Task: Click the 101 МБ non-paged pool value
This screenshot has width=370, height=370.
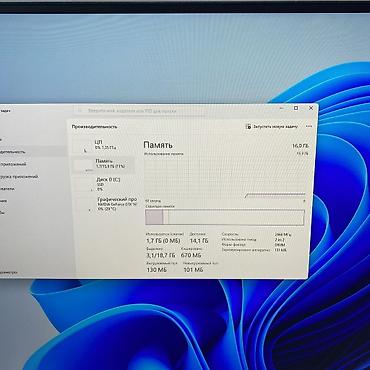Action: pos(193,270)
